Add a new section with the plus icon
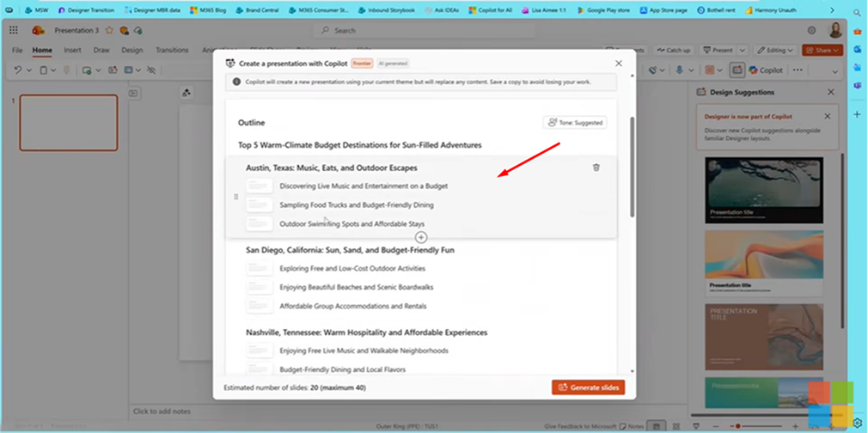The width and height of the screenshot is (868, 433). tap(421, 237)
